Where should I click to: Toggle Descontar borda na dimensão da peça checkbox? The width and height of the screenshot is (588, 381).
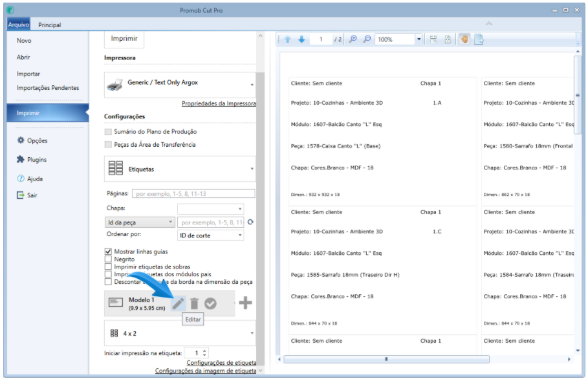pos(108,281)
